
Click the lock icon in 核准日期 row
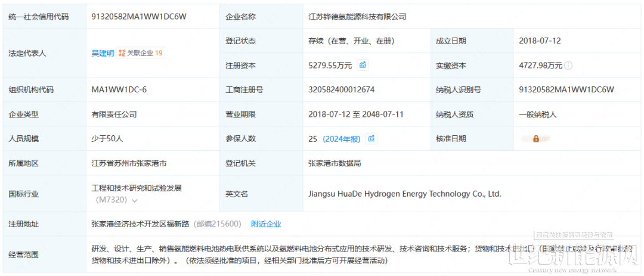click(x=535, y=139)
